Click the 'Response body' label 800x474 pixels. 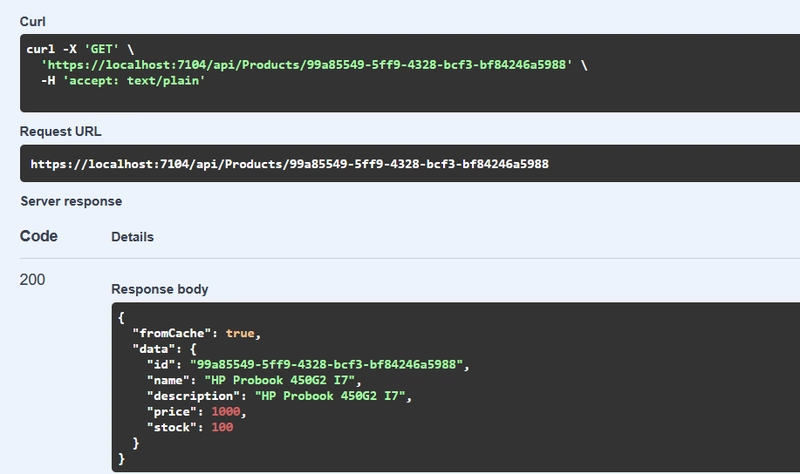(159, 289)
